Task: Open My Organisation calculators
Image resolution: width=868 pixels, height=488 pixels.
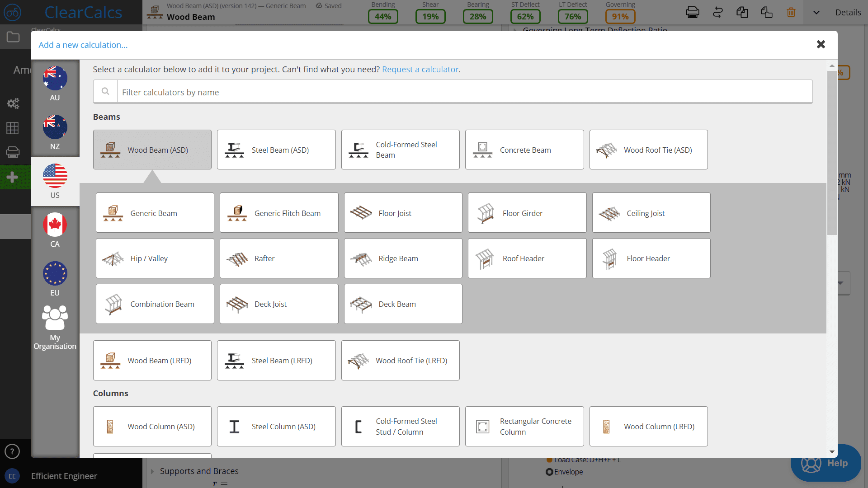Action: 55,328
